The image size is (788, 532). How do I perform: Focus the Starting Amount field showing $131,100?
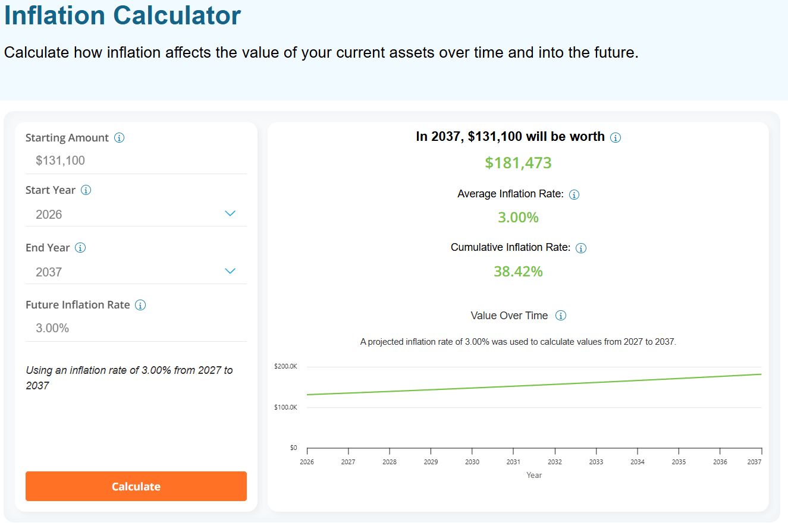tap(136, 160)
